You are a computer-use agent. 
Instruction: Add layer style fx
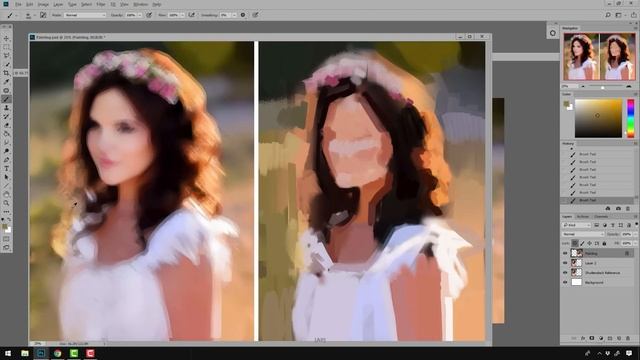click(x=582, y=338)
